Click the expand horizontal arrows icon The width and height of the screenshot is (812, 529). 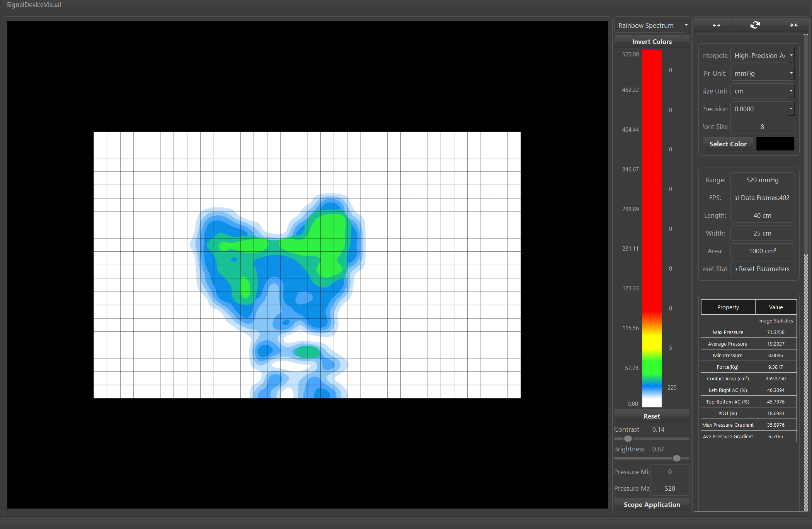(716, 25)
